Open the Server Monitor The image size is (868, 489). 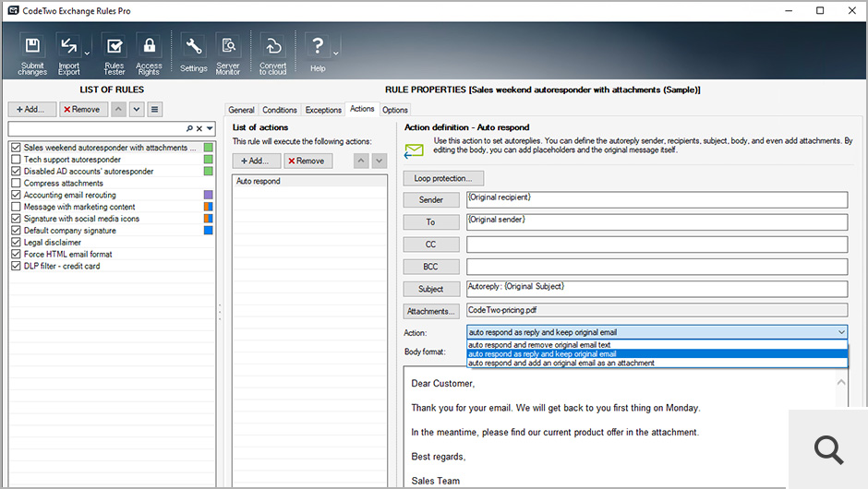point(227,54)
